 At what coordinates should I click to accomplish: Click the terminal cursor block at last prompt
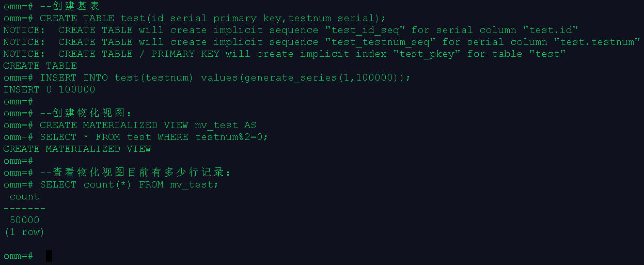coord(49,256)
